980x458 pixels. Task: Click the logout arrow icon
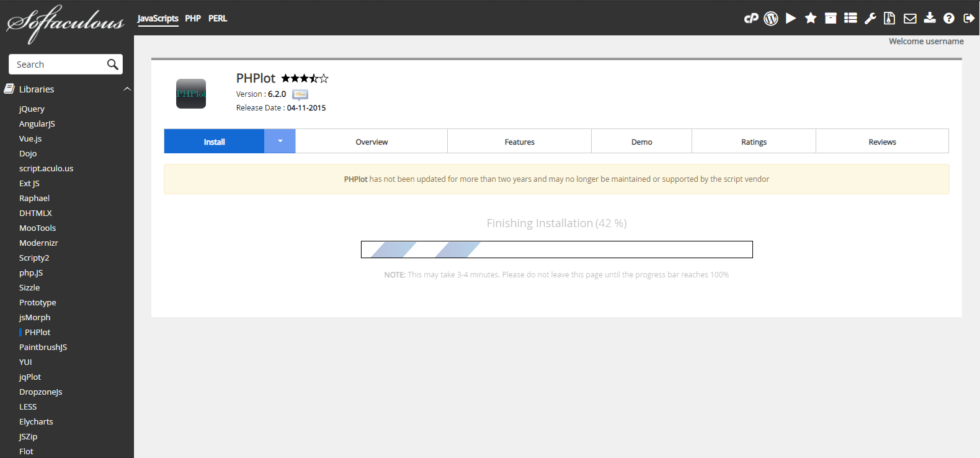pyautogui.click(x=968, y=19)
